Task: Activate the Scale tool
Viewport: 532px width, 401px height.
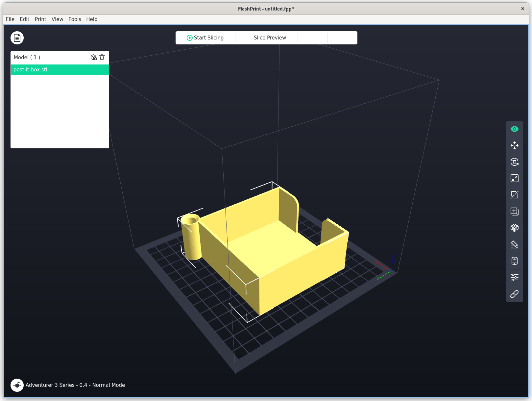Action: coord(515,178)
